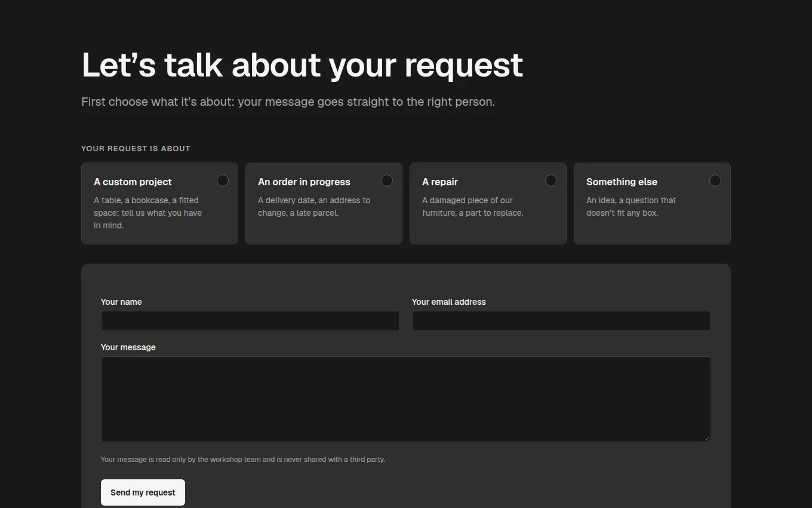Click the privacy note about the workshop team
The height and width of the screenshot is (508, 812).
243,460
